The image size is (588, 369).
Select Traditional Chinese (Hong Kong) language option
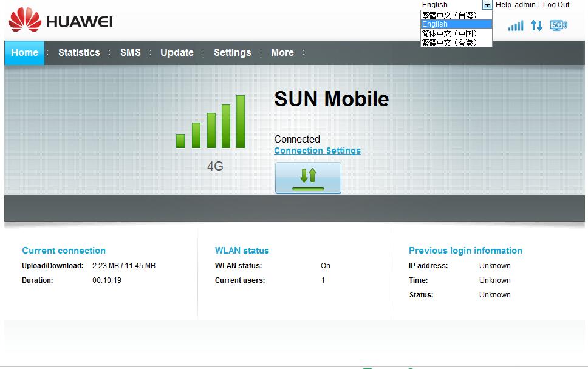(456, 42)
